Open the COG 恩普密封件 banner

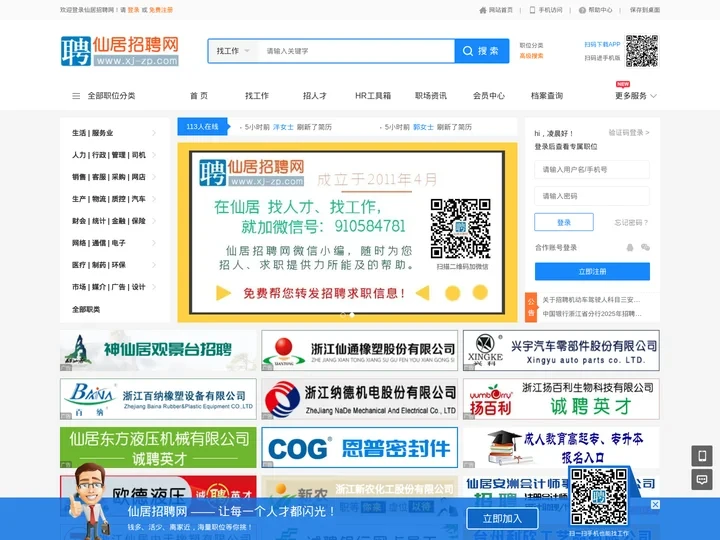[x=360, y=448]
